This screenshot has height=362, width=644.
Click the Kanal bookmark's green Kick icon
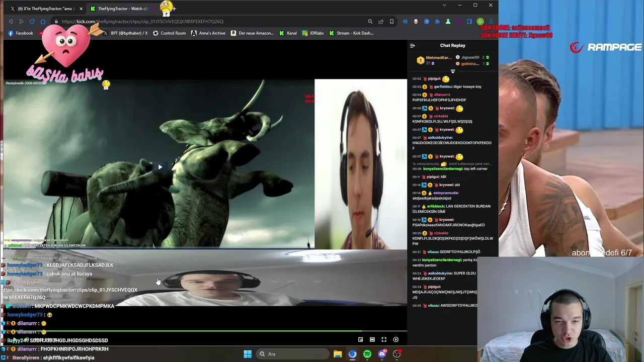[x=281, y=33]
